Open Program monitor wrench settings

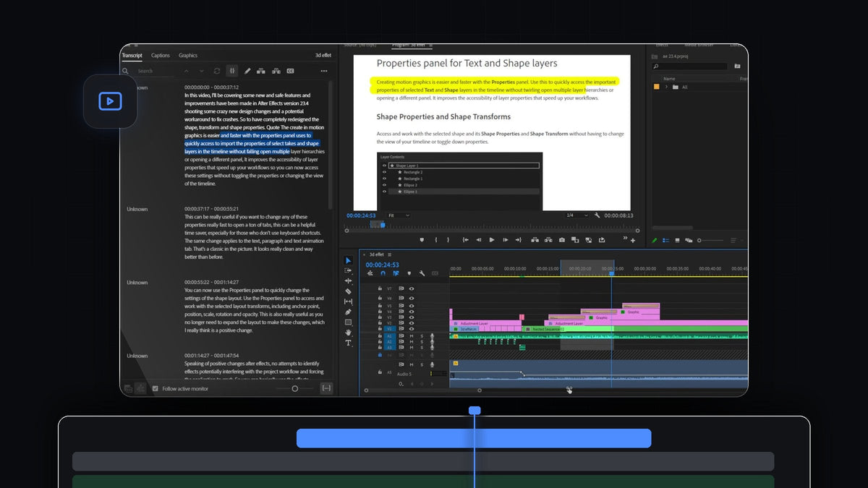point(597,215)
